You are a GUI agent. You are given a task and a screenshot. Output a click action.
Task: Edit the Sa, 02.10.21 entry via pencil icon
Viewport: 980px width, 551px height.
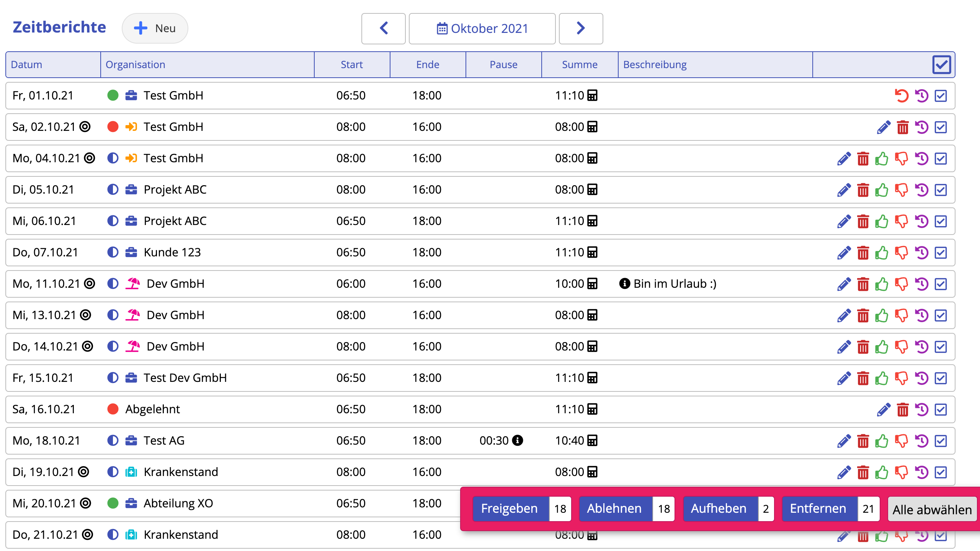pos(884,127)
